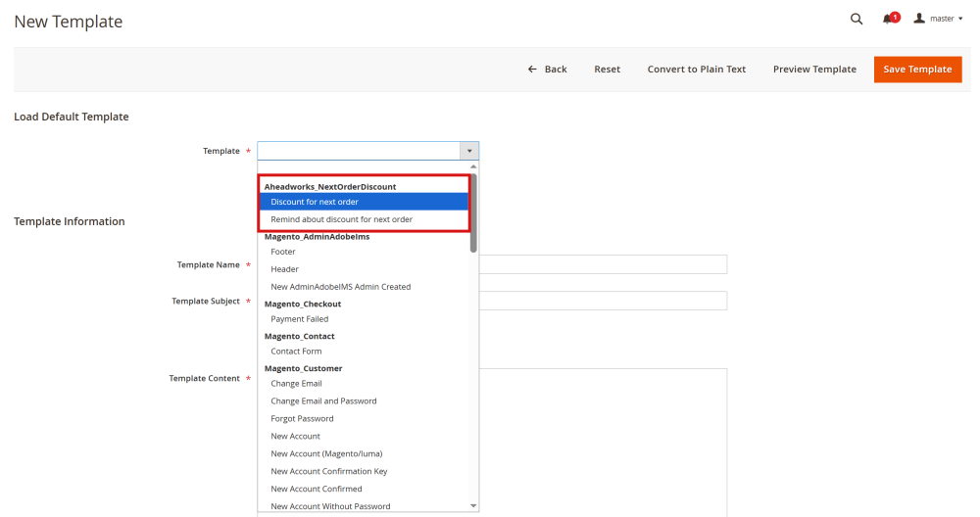Select the Forgot Password option
This screenshot has height=517, width=980.
364,419
